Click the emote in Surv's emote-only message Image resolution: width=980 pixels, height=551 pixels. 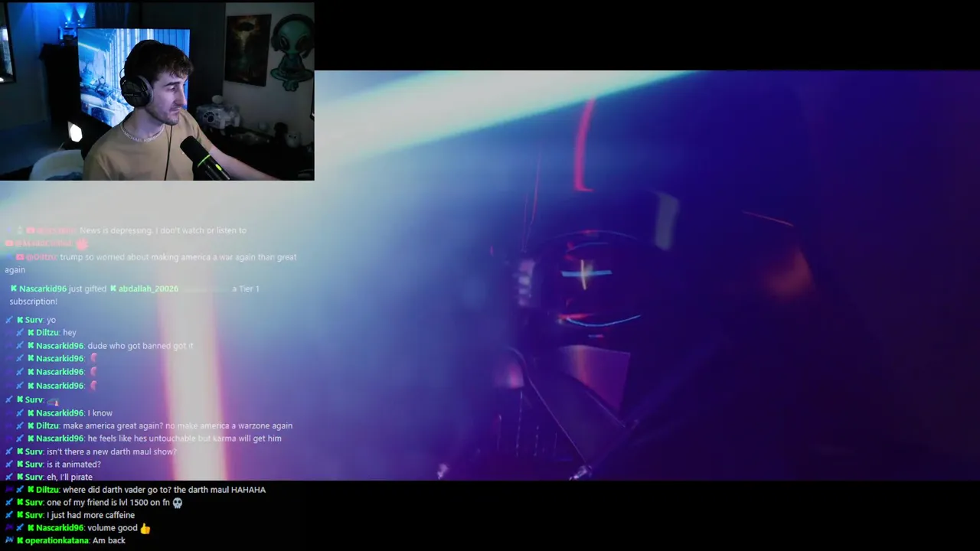pyautogui.click(x=53, y=401)
